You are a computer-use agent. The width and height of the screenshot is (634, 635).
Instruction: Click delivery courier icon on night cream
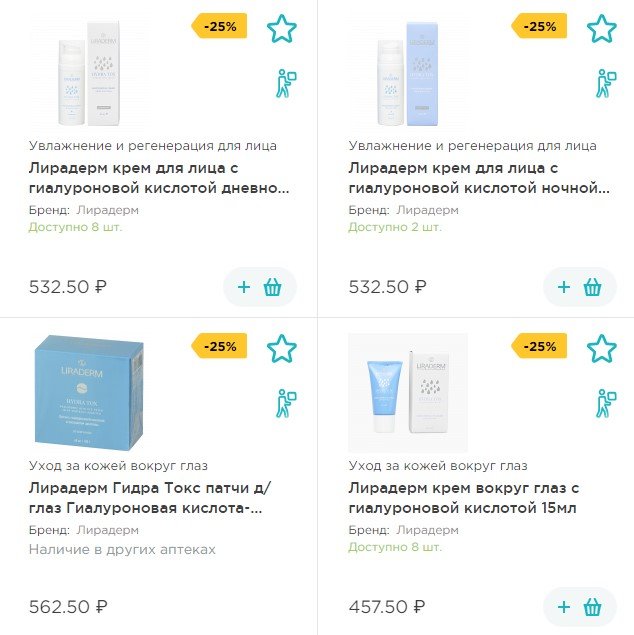pos(606,83)
